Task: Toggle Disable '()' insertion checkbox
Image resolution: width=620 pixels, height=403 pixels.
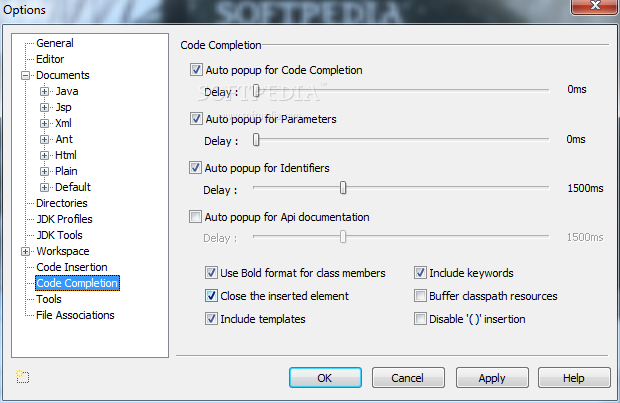Action: pyautogui.click(x=420, y=318)
